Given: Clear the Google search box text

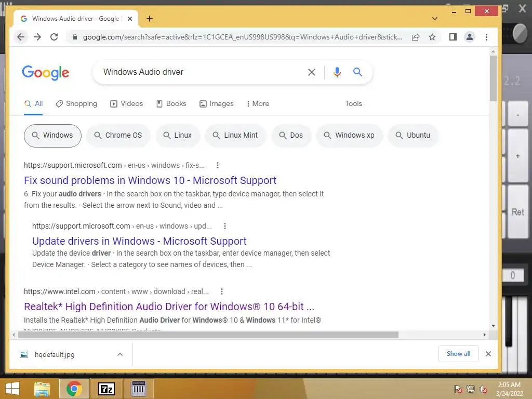Looking at the screenshot, I should pos(312,72).
